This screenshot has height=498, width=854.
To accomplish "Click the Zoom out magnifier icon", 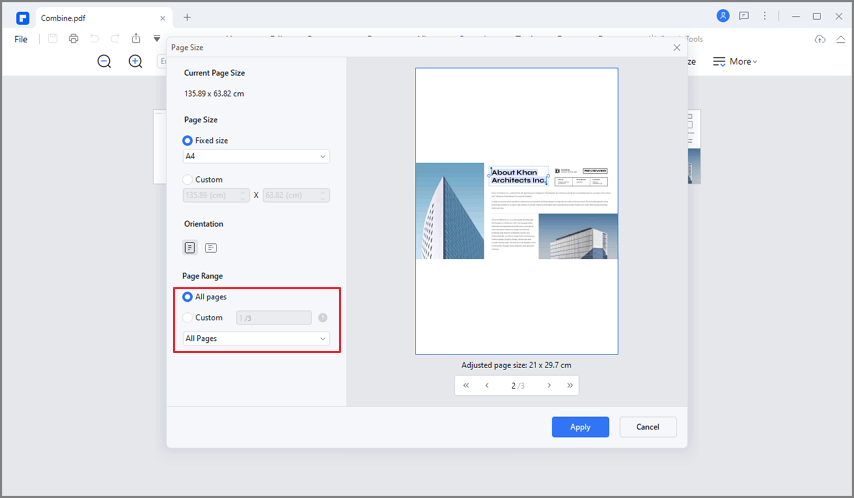I will coord(104,62).
